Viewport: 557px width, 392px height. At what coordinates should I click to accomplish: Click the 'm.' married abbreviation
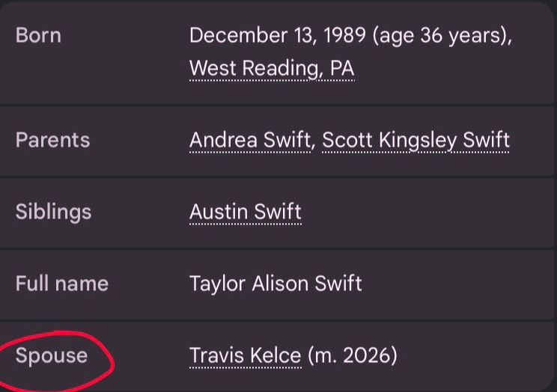[325, 356]
